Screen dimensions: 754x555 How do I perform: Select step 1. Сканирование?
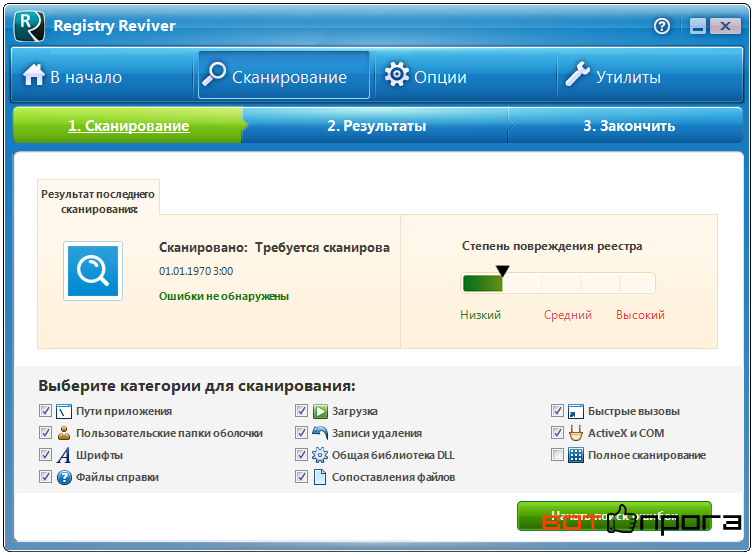[x=128, y=126]
